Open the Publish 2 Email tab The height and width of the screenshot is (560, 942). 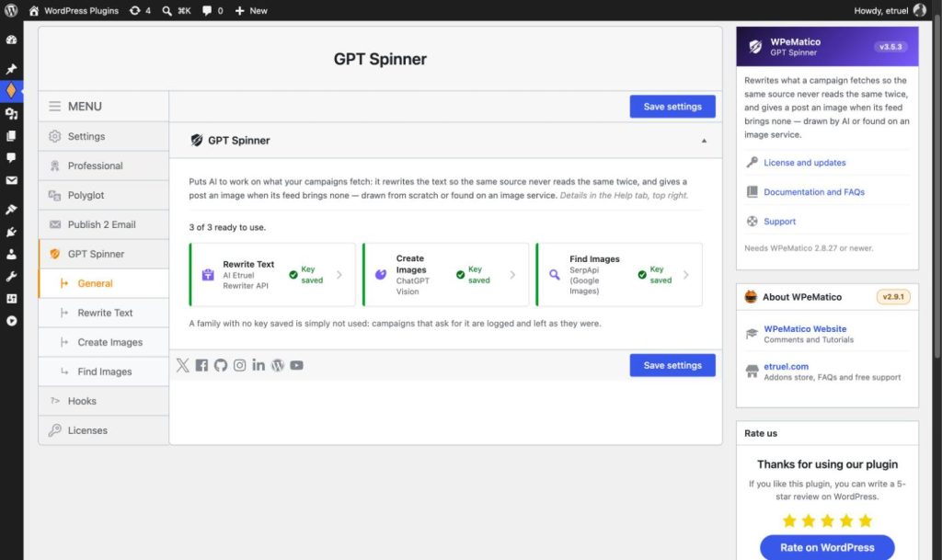[103, 224]
